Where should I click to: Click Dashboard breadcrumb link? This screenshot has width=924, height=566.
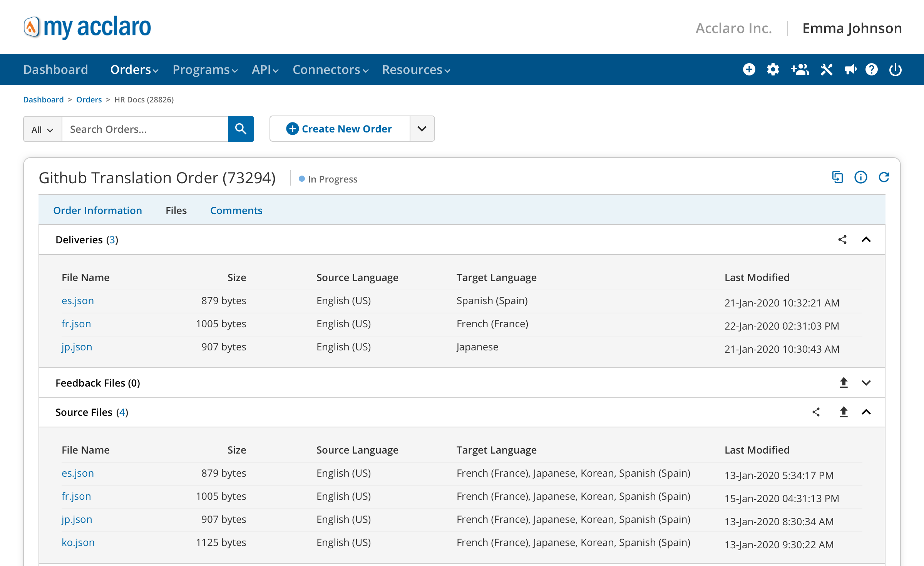[43, 100]
